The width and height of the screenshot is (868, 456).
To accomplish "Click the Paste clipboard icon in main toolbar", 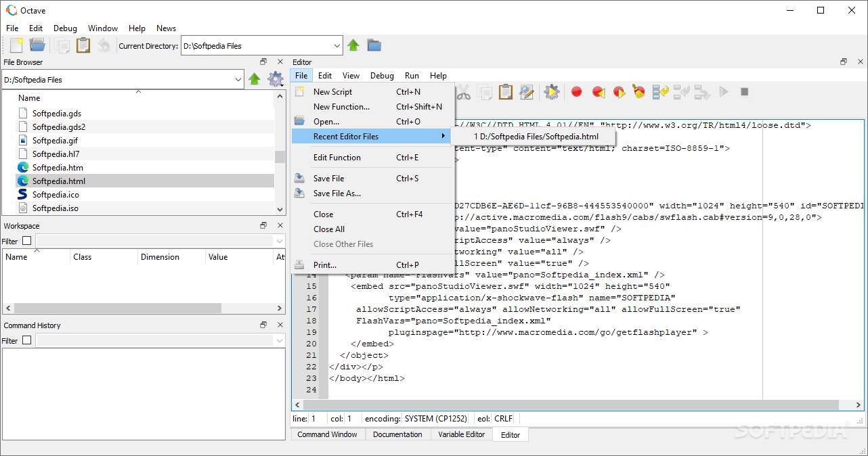I will click(83, 45).
